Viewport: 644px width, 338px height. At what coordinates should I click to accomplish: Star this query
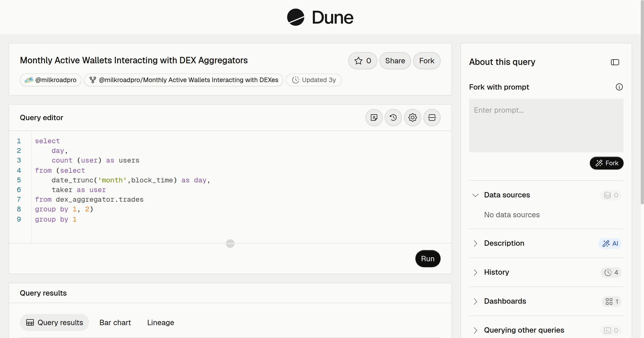[363, 61]
